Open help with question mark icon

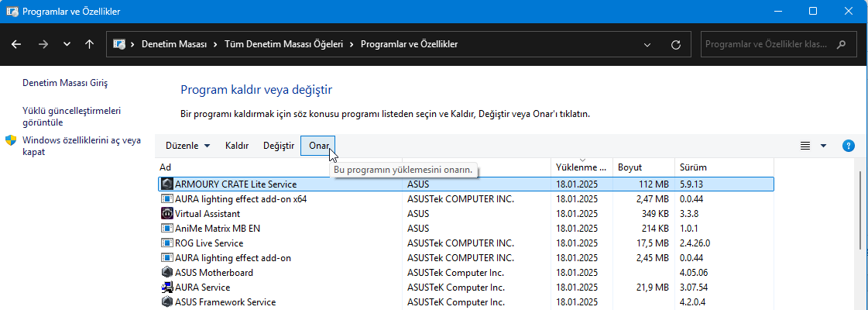tap(848, 146)
